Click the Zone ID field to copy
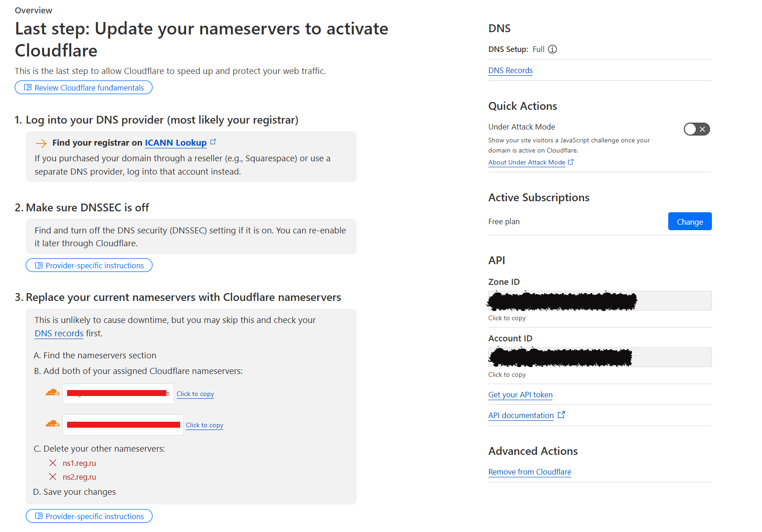The width and height of the screenshot is (762, 532). click(x=600, y=300)
